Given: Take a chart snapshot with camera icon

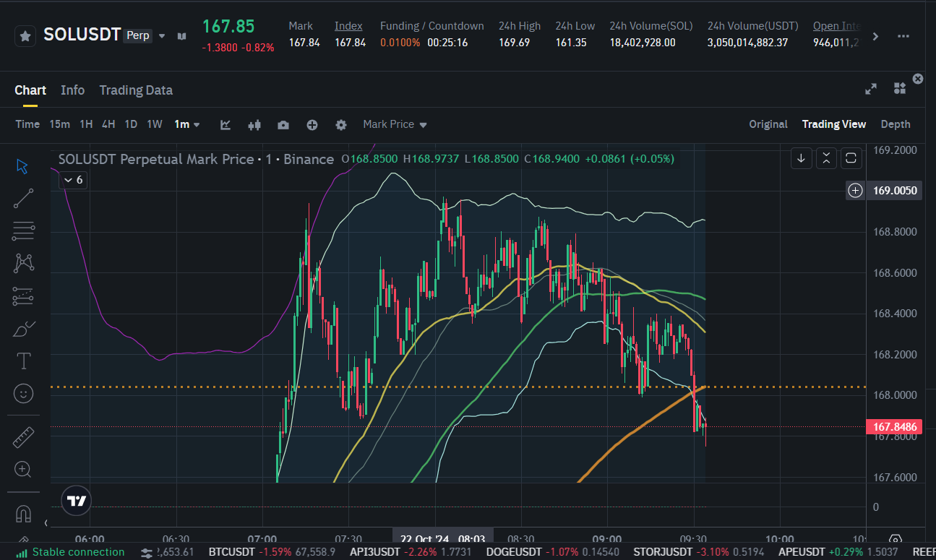Looking at the screenshot, I should pos(283,124).
